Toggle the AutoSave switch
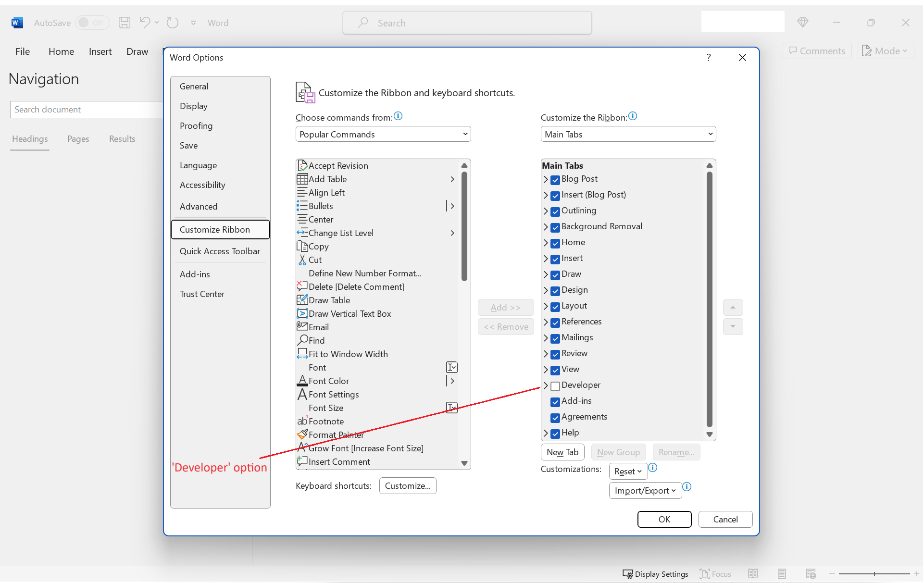This screenshot has width=924, height=583. 93,23
